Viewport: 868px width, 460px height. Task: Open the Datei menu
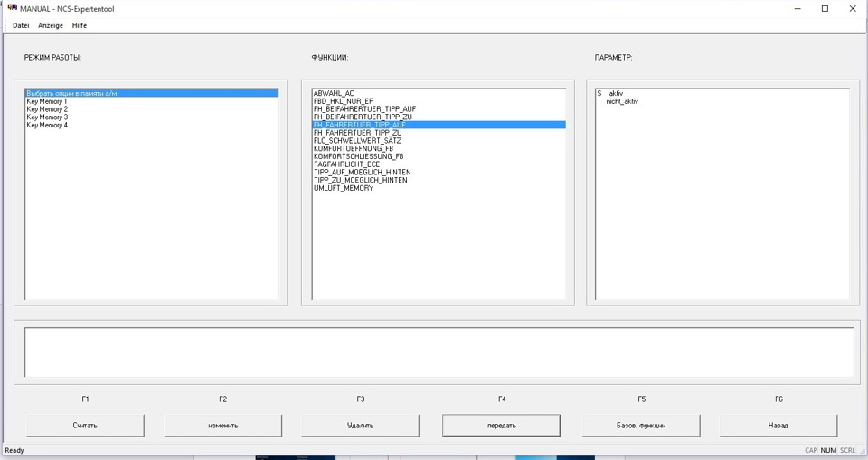pos(21,25)
